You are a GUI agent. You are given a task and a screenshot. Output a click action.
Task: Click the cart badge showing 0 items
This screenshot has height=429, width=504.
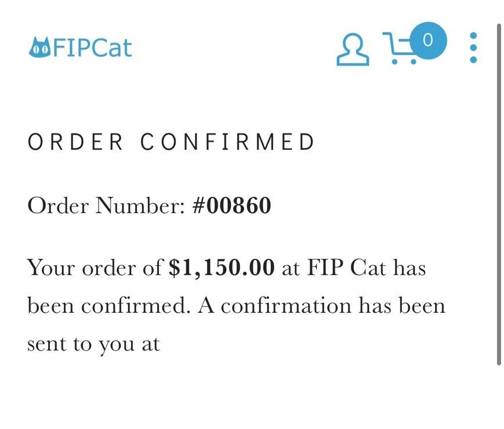coord(428,40)
